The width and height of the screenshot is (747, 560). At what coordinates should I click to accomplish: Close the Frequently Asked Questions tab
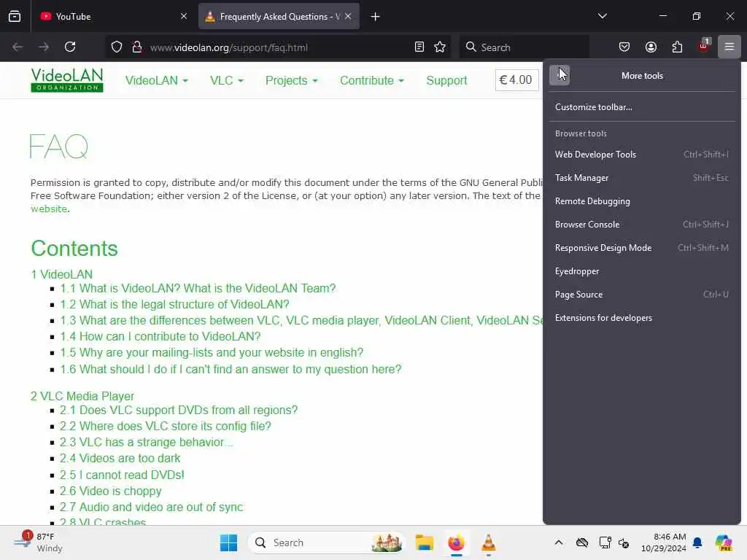point(348,16)
